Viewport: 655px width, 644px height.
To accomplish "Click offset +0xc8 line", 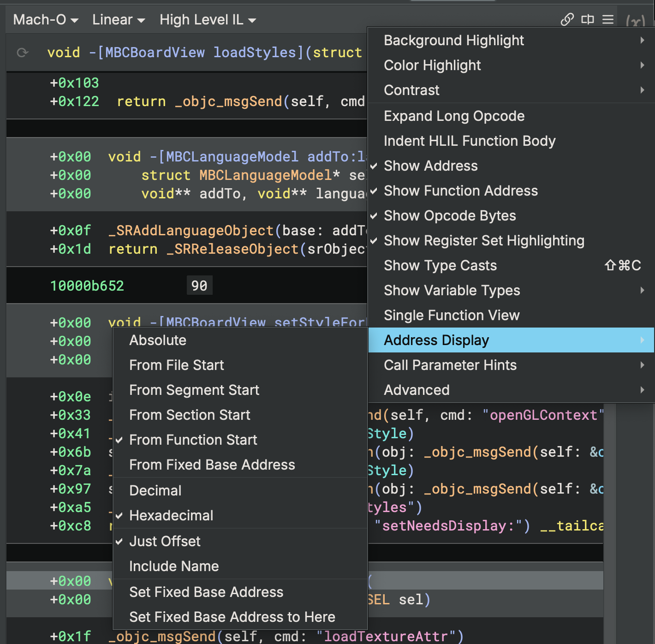I will click(x=71, y=526).
